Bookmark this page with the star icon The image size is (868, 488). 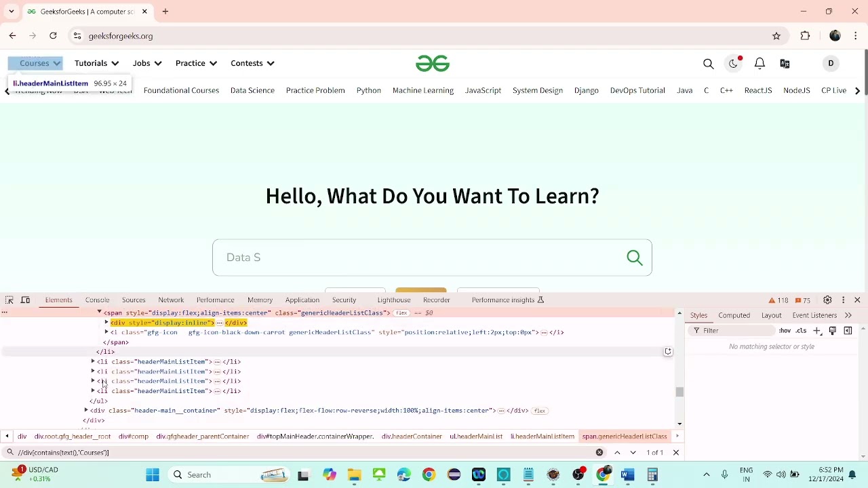point(776,36)
